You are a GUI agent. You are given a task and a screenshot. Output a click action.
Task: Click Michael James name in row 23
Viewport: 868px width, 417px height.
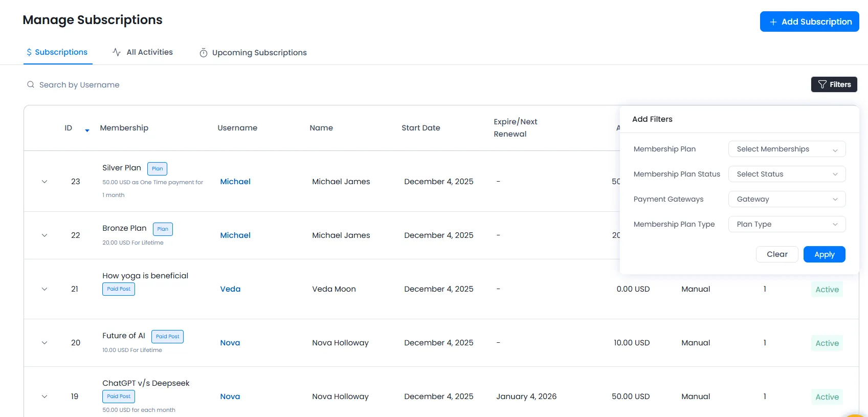[x=341, y=182]
